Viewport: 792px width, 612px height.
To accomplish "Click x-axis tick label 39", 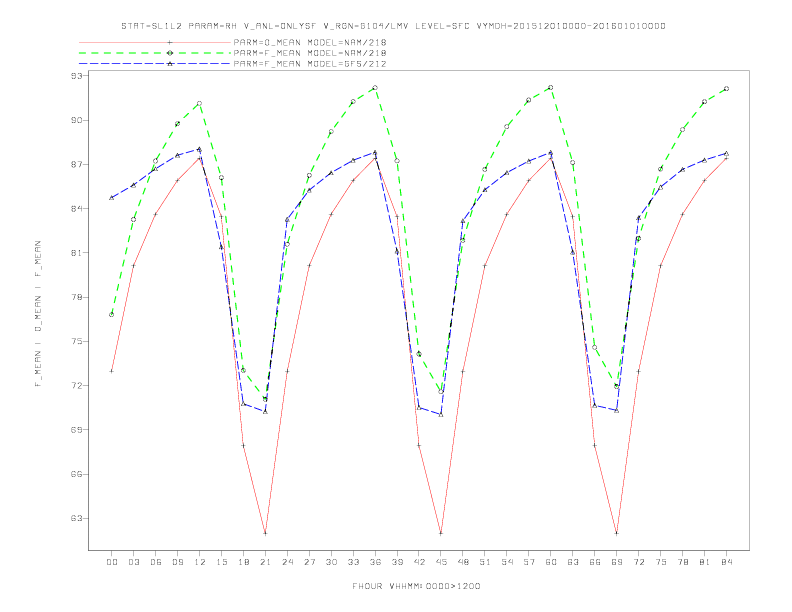I will (397, 562).
